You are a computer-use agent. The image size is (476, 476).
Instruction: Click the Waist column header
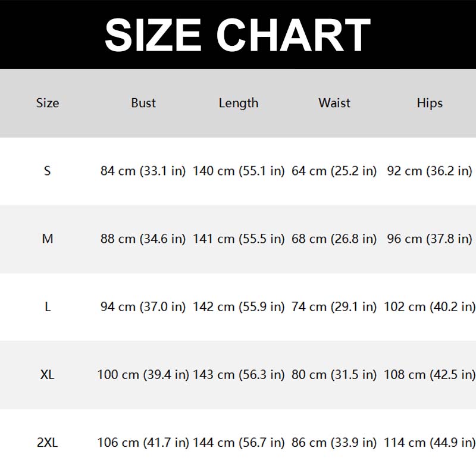coord(334,103)
